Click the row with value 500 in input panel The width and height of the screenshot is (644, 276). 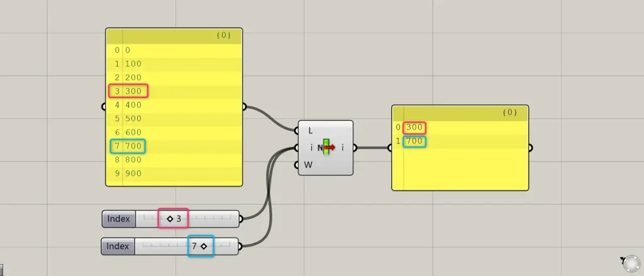174,118
